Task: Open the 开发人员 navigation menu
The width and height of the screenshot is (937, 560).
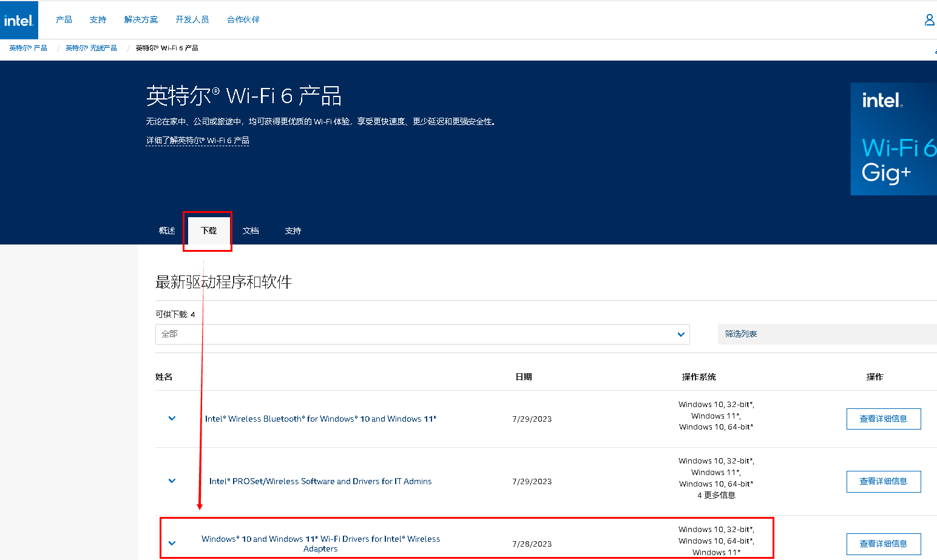Action: (192, 19)
